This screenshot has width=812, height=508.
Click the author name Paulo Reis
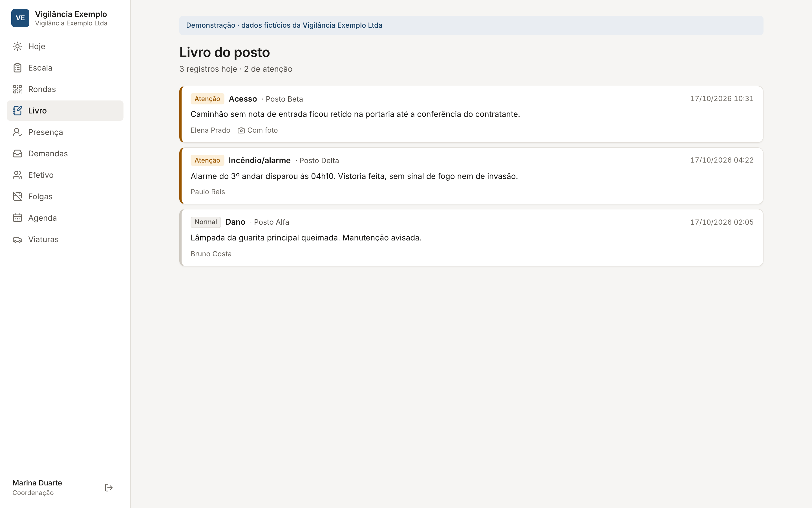coord(208,192)
